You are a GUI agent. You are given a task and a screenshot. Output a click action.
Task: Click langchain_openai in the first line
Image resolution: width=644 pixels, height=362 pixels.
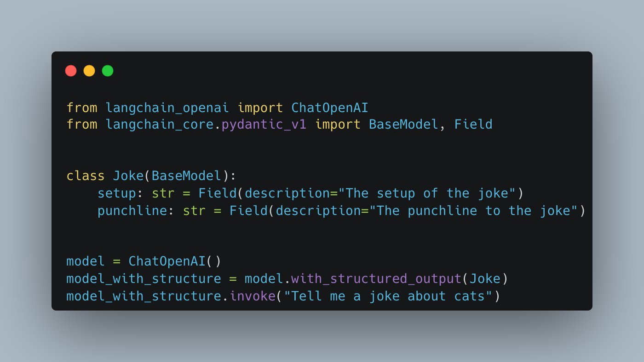pyautogui.click(x=167, y=108)
